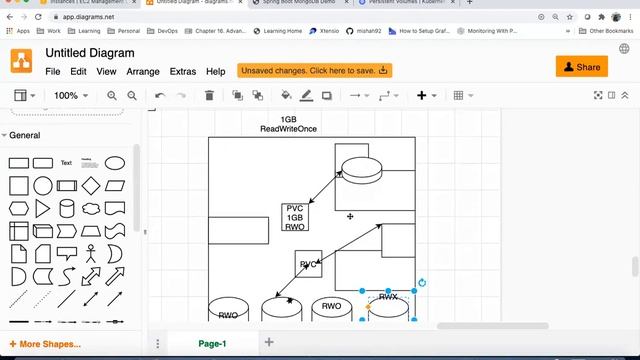The image size is (640, 360).
Task: Open the waypoints style dropdown
Action: pos(388,96)
